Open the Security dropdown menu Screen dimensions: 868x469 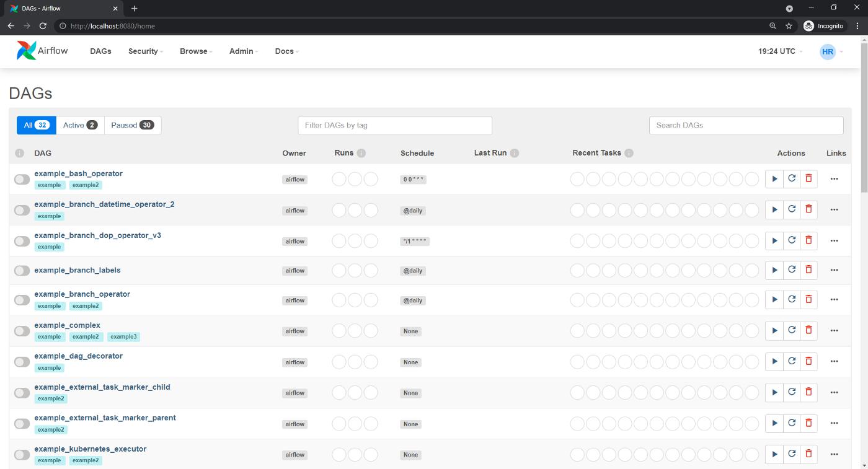[146, 51]
